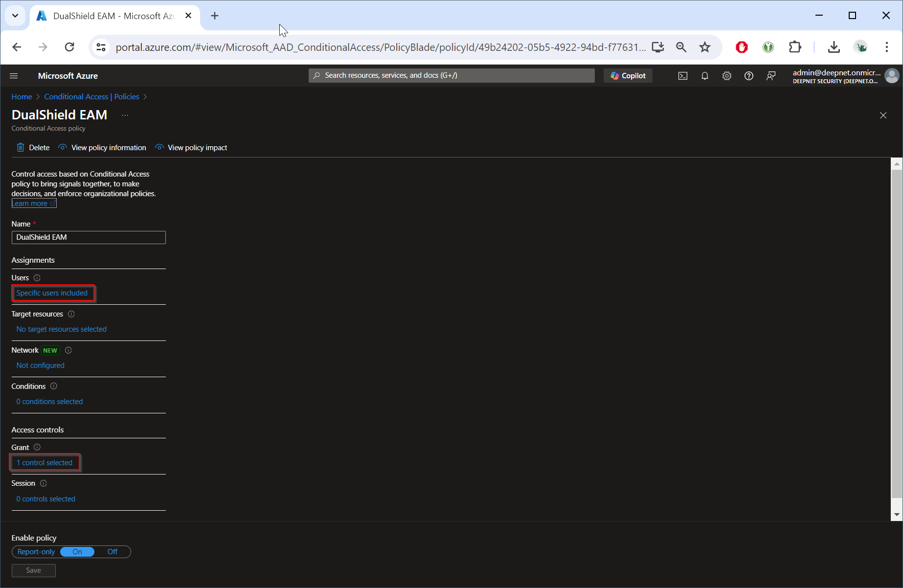Open the Azure portal hamburger menu

coord(14,76)
